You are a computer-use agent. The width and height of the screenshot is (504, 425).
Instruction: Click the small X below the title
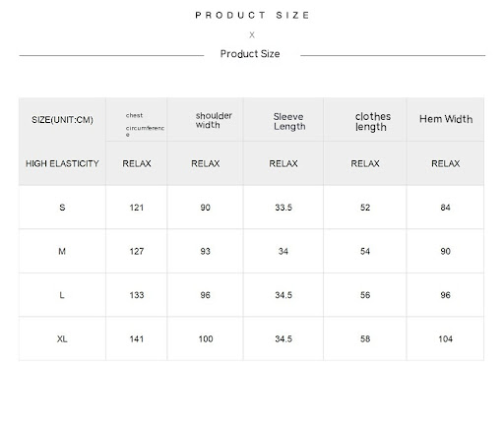pos(252,34)
